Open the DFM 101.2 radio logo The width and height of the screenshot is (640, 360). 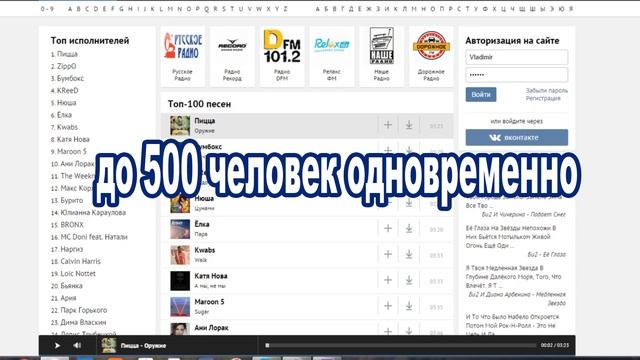tap(282, 46)
